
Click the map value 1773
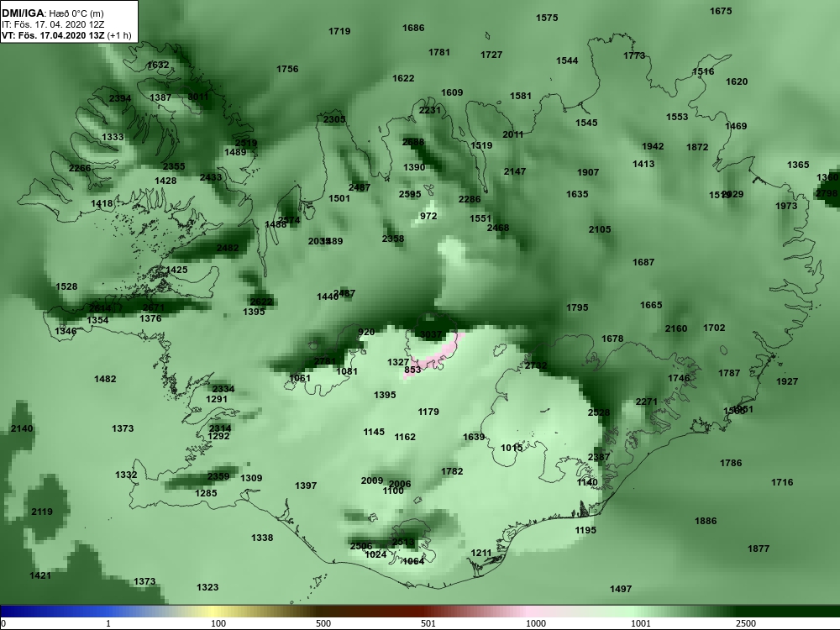tap(634, 55)
